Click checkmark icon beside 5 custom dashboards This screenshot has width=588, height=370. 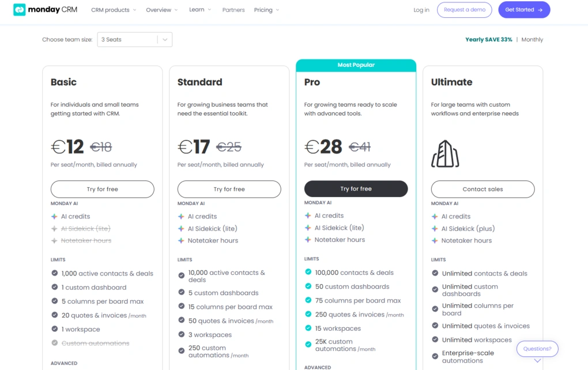coord(182,292)
